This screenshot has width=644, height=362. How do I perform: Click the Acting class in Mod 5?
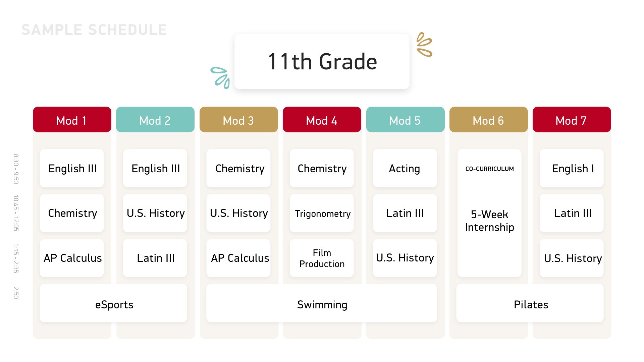[x=405, y=168]
